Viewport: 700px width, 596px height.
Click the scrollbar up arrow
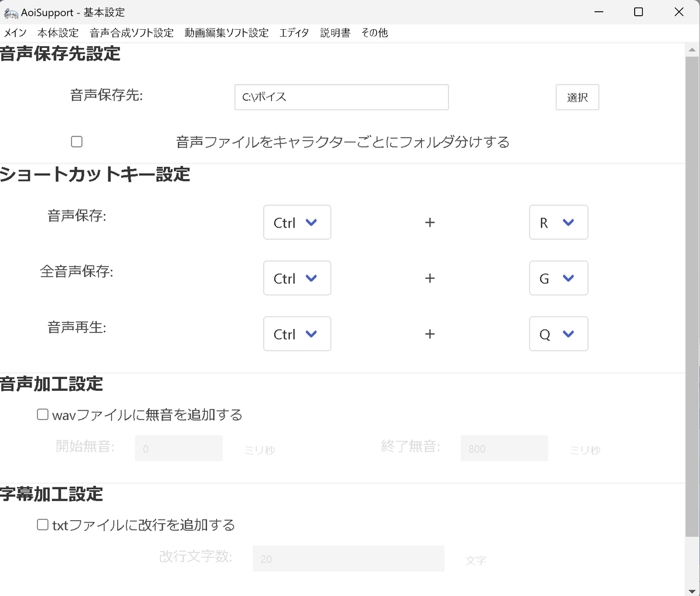[692, 50]
